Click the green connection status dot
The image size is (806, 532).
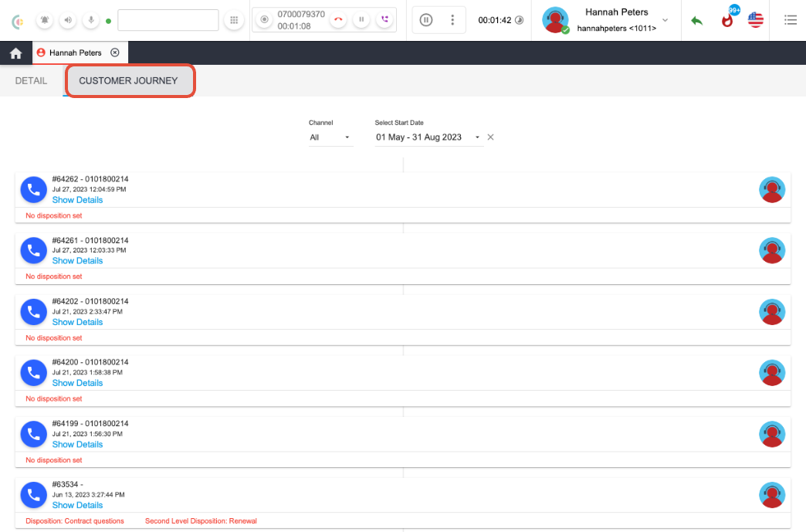point(108,21)
